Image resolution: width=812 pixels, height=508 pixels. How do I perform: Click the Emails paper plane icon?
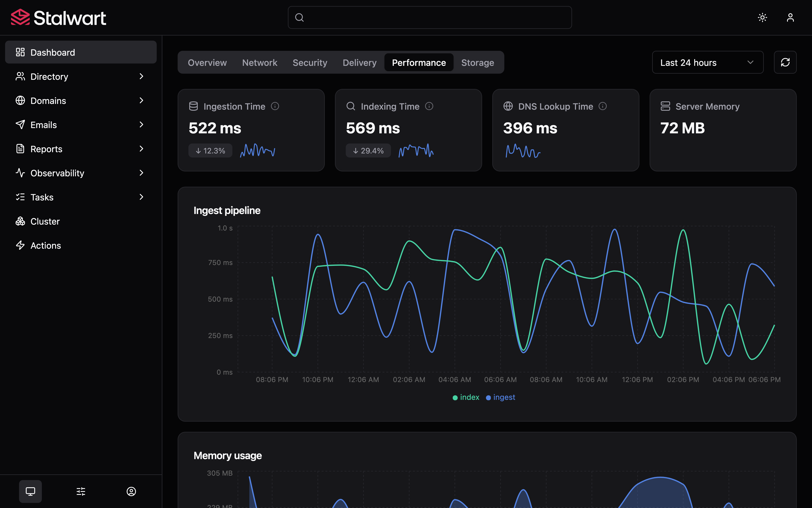(20, 125)
